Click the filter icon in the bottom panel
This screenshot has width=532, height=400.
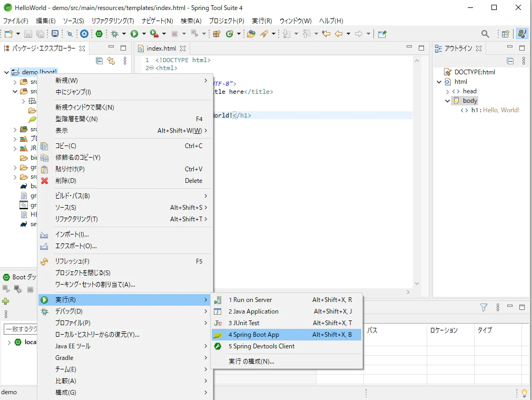[x=484, y=307]
